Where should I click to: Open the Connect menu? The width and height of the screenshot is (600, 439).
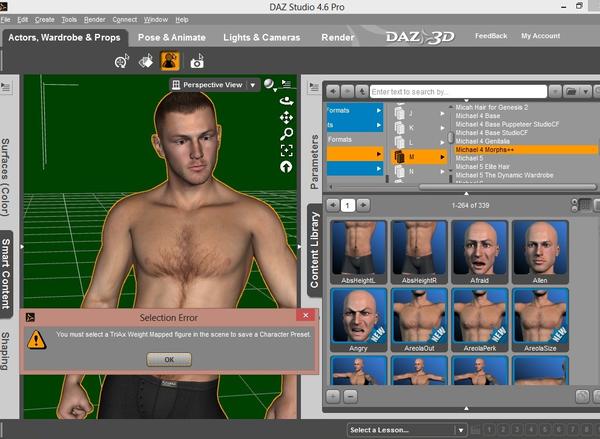(x=125, y=20)
